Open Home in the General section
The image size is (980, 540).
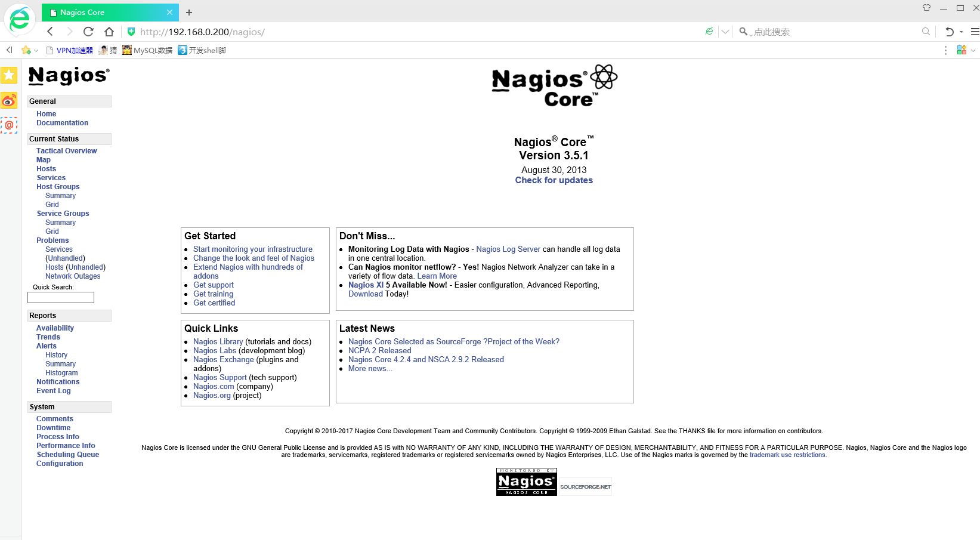point(46,114)
